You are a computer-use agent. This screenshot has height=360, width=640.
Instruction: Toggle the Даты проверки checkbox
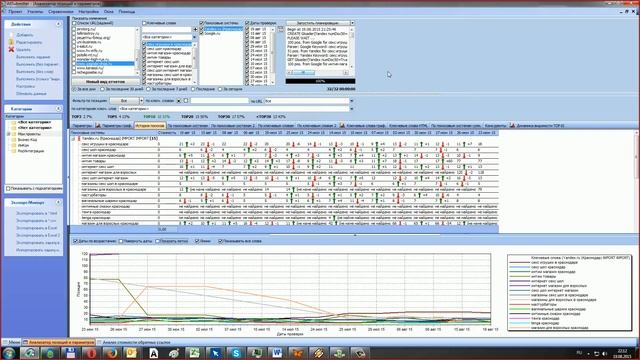(247, 23)
